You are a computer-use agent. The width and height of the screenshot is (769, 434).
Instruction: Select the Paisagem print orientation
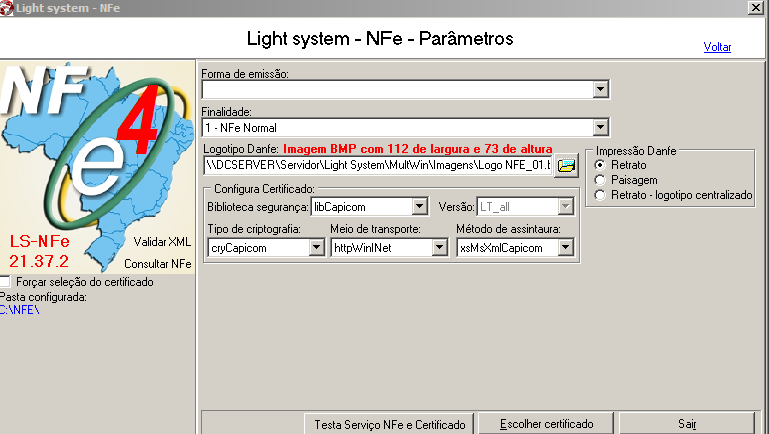click(x=600, y=180)
